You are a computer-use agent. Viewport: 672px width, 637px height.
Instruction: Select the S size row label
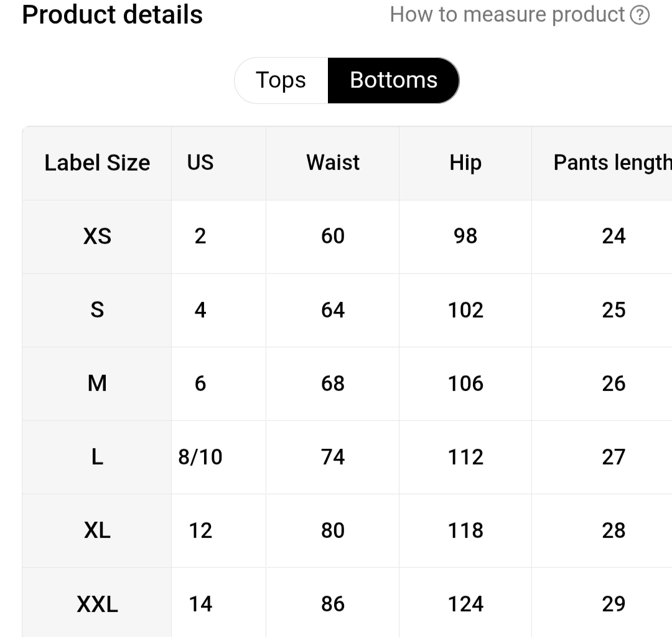pyautogui.click(x=97, y=309)
